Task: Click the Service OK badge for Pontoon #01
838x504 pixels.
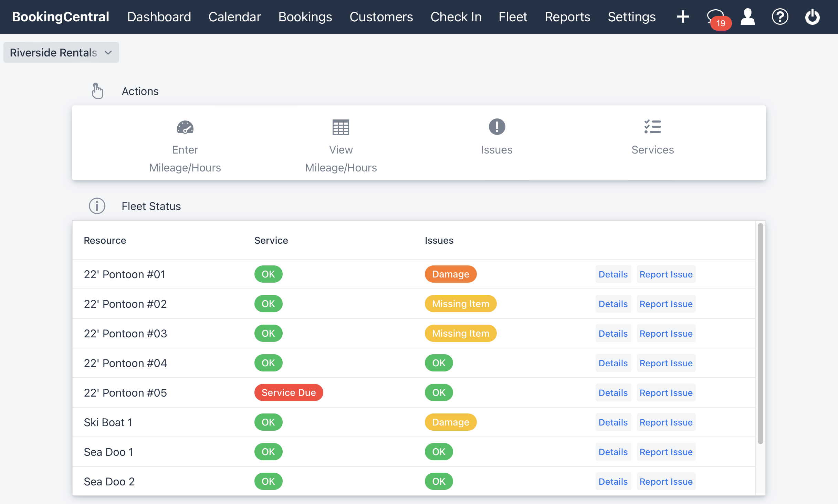Action: (x=268, y=274)
